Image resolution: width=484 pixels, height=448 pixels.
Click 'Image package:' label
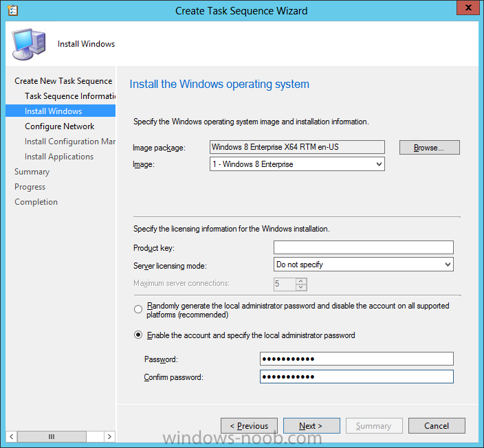tap(159, 148)
